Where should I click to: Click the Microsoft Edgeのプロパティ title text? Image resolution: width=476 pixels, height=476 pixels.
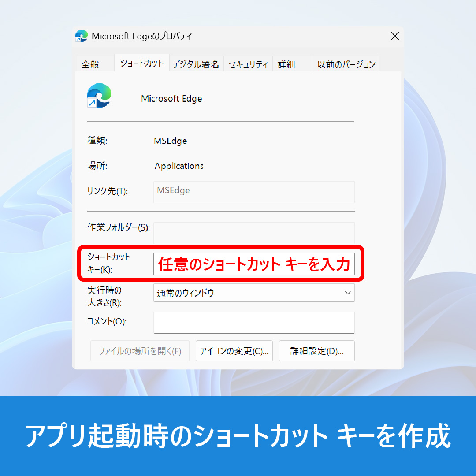click(x=142, y=36)
